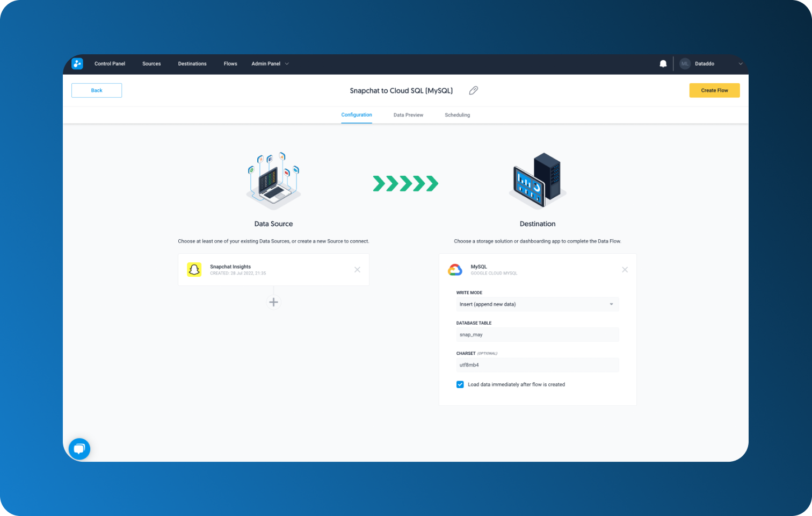
Task: Open the live chat widget
Action: pyautogui.click(x=79, y=449)
